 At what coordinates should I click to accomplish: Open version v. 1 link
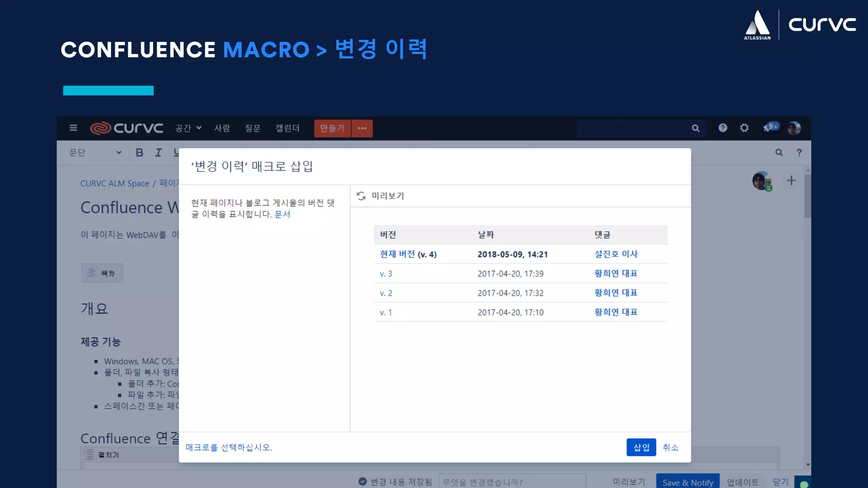coord(386,313)
